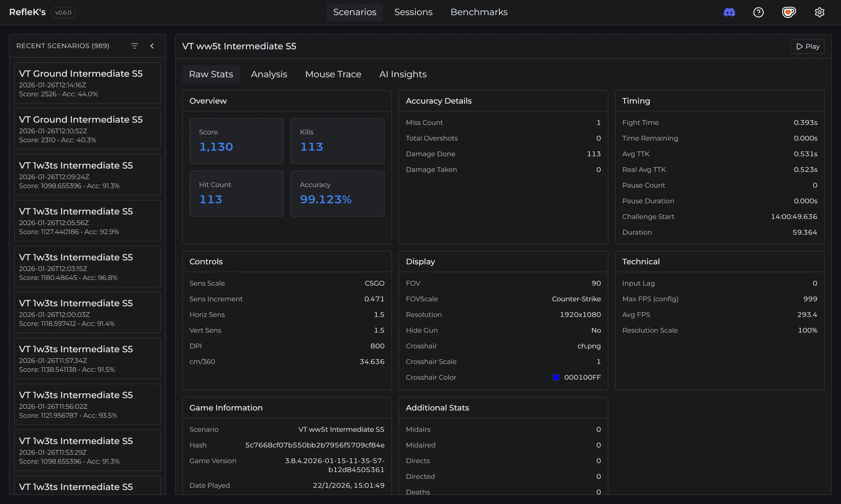
Task: View the AI Insights tab
Action: 403,74
